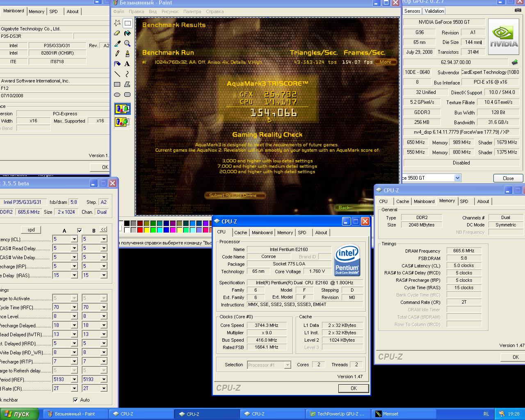
Task: Click the GPU-Z screenshot camera icon
Action: [518, 10]
